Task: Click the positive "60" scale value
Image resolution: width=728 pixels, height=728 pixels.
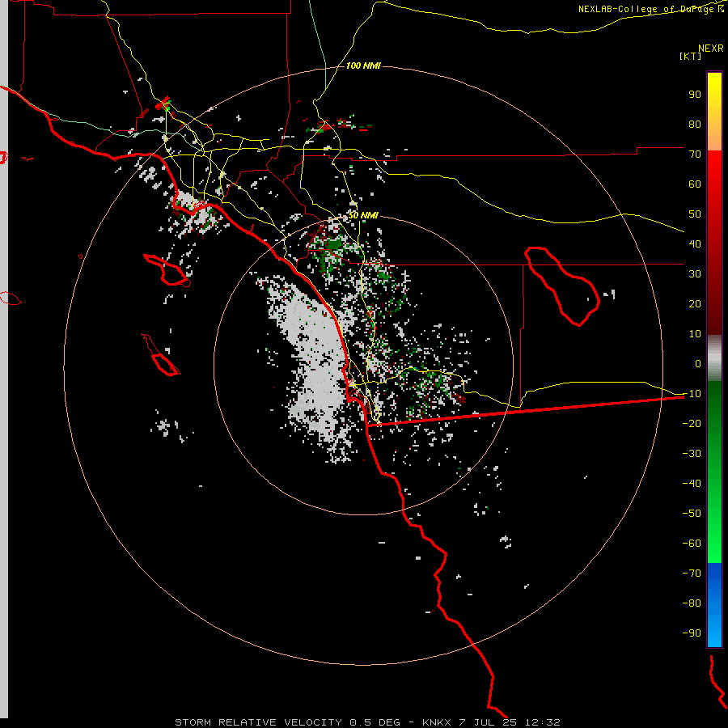Action: (695, 184)
